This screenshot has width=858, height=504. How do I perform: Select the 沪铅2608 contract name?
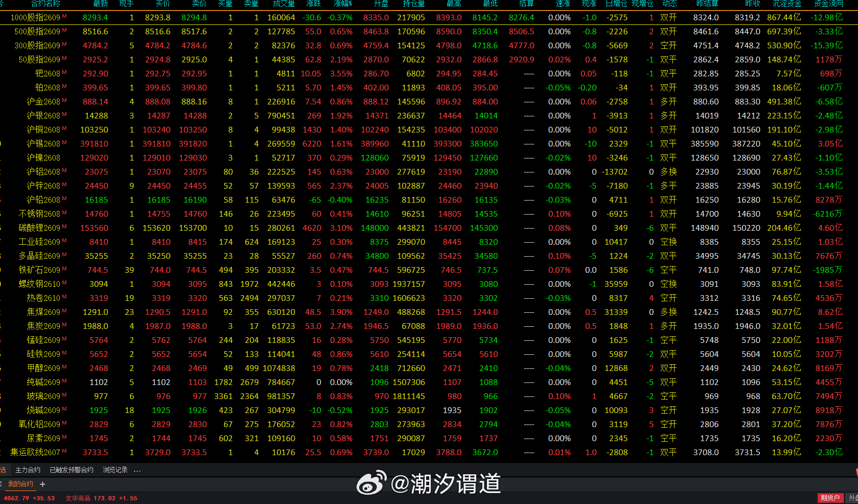coord(44,200)
